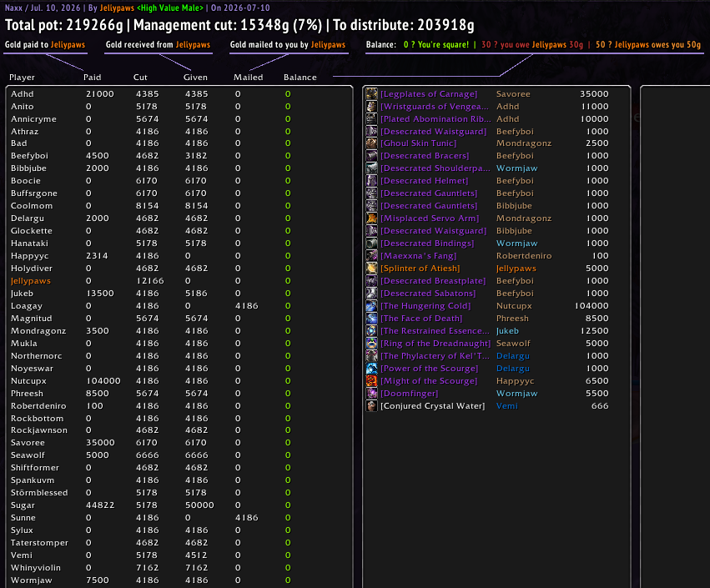This screenshot has width=710, height=588.
Task: Open the [Ring of the Dreadnaught] link
Action: coord(436,343)
